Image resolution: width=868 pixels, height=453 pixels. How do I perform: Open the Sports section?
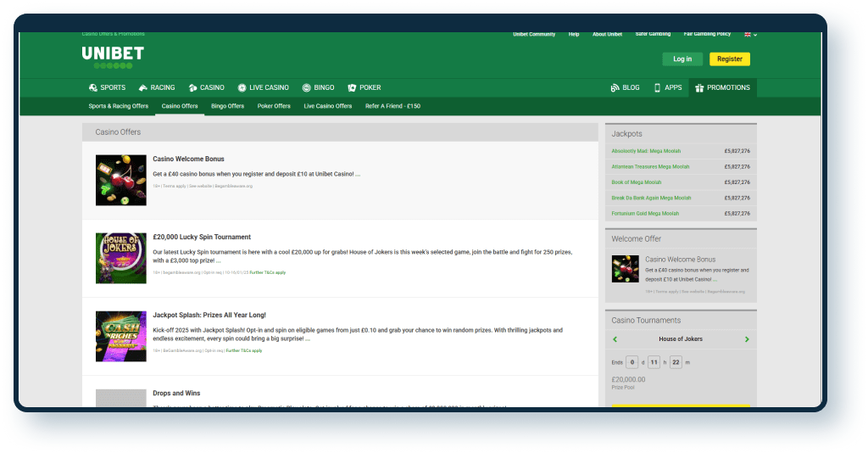(x=108, y=87)
